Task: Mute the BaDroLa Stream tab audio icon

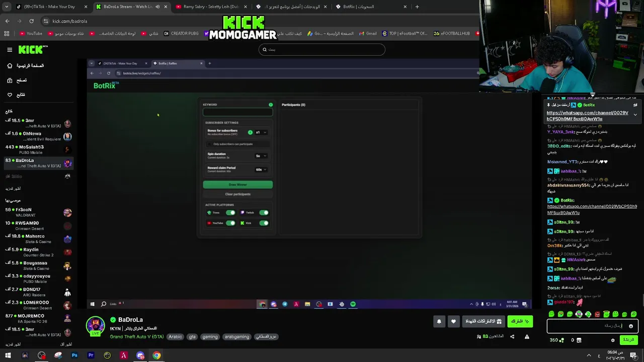Action: (x=157, y=7)
